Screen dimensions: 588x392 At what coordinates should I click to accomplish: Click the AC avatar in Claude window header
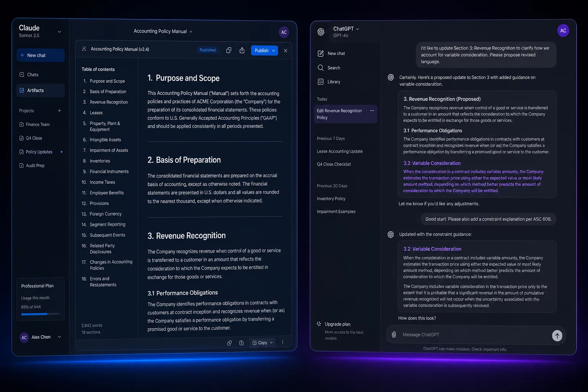click(x=284, y=32)
